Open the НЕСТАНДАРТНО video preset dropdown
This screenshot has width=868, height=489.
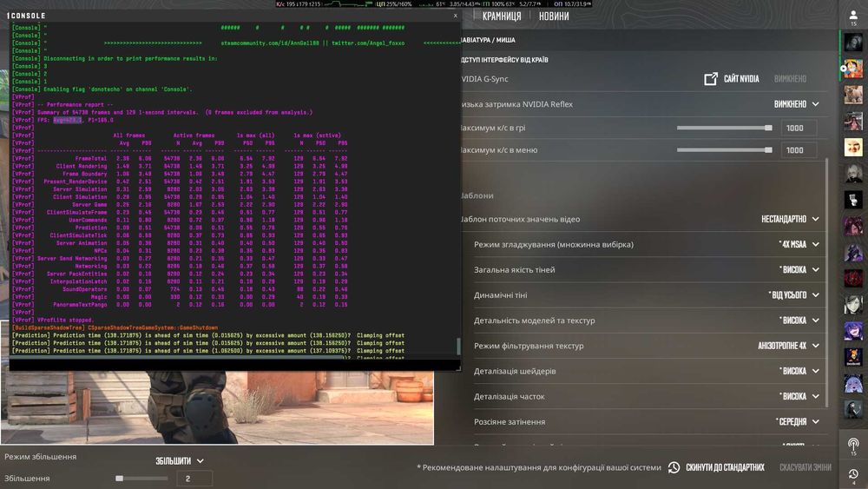click(x=790, y=219)
